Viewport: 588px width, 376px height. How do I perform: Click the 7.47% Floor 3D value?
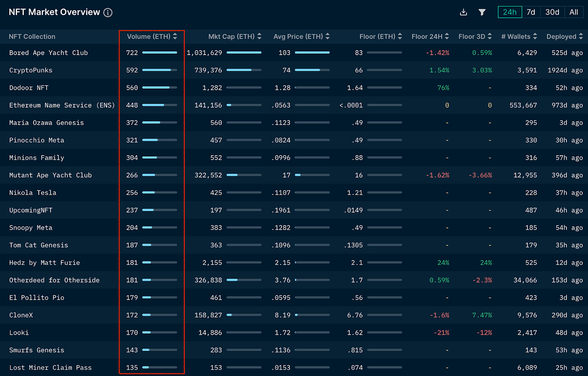coord(482,315)
